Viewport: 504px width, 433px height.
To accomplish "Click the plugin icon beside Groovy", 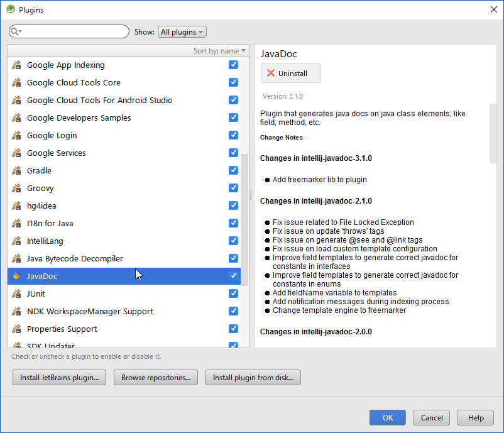I will [17, 188].
